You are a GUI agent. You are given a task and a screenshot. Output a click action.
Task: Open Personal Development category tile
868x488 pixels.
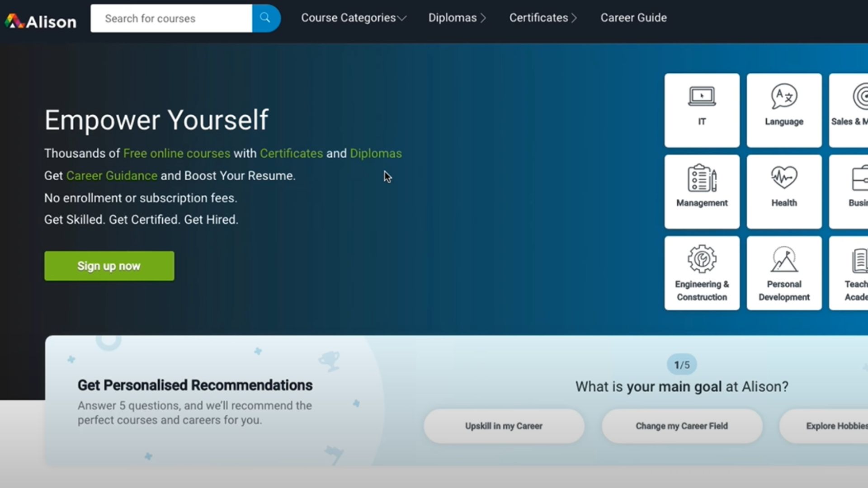[x=784, y=273]
